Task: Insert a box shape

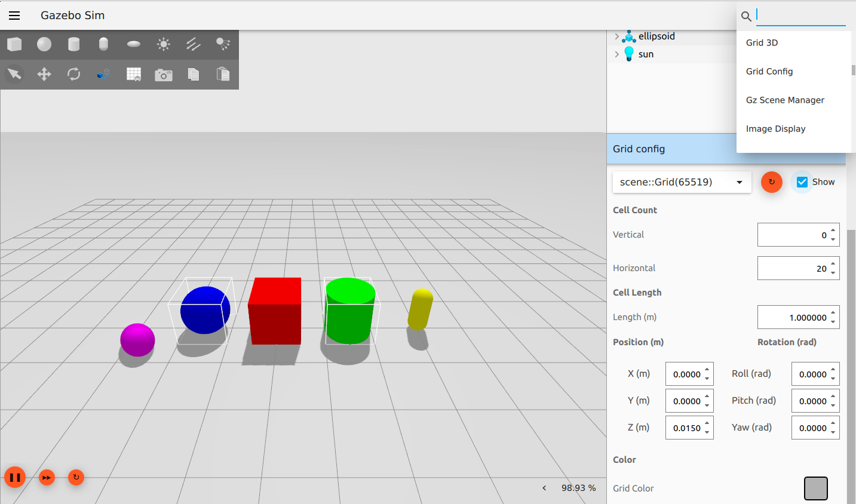Action: coord(14,44)
